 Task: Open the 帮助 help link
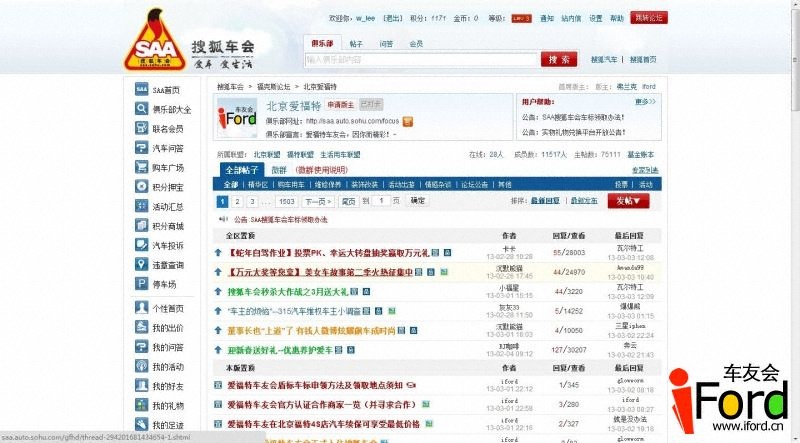(617, 18)
